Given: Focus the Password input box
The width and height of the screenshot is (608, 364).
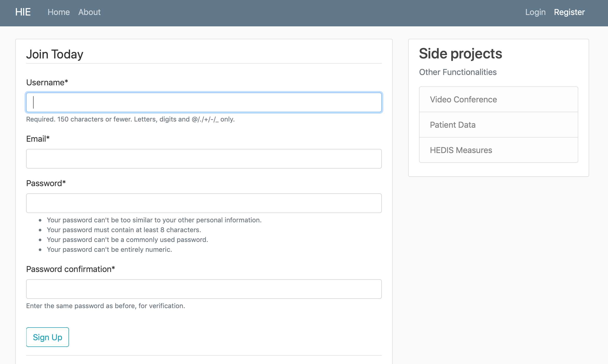Looking at the screenshot, I should 204,203.
